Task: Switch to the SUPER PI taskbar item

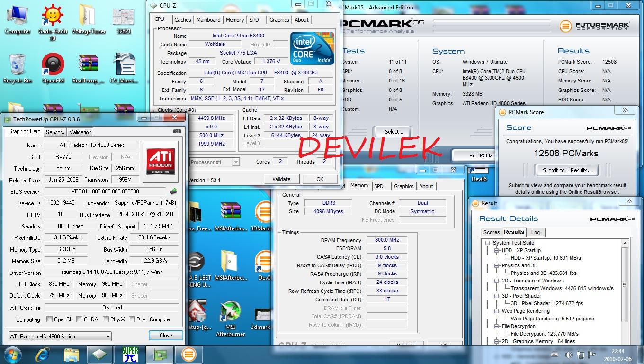Action: (130, 354)
